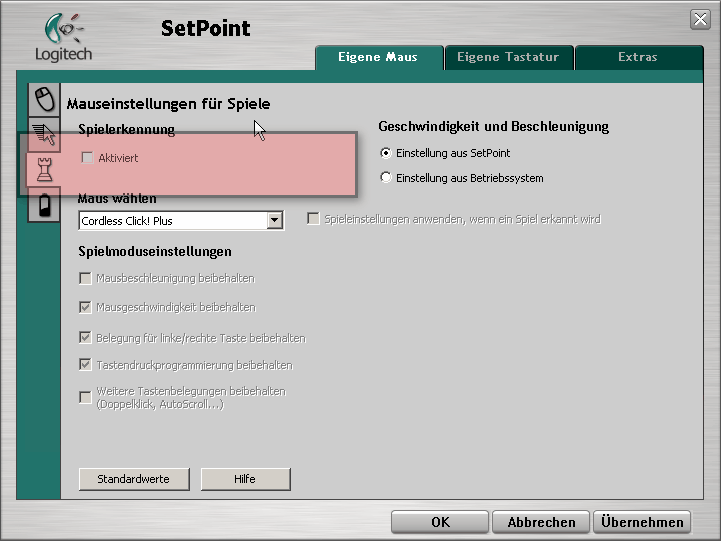Screen dimensions: 721x541
Task: Switch to the Extras tab
Action: coord(639,57)
